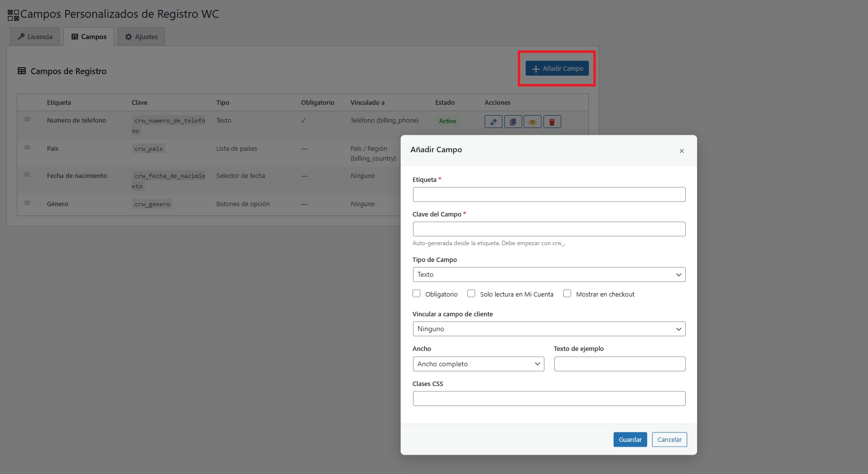This screenshot has width=868, height=474.
Task: Tick the Mostrar en checkout checkbox
Action: 567,294
